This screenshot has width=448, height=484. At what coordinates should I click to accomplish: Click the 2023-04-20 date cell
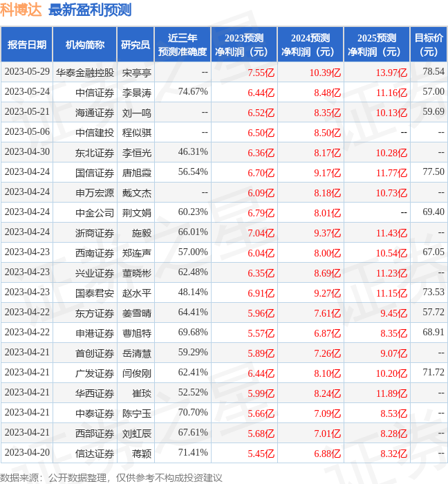tap(27, 453)
